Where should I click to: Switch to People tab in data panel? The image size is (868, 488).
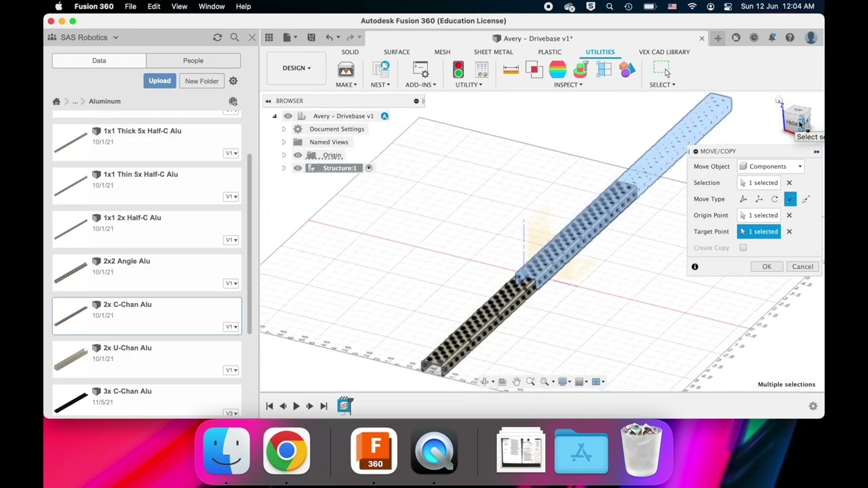click(193, 61)
